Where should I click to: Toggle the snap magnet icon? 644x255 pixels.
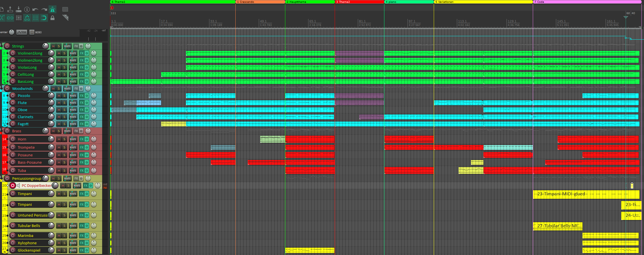click(x=44, y=18)
